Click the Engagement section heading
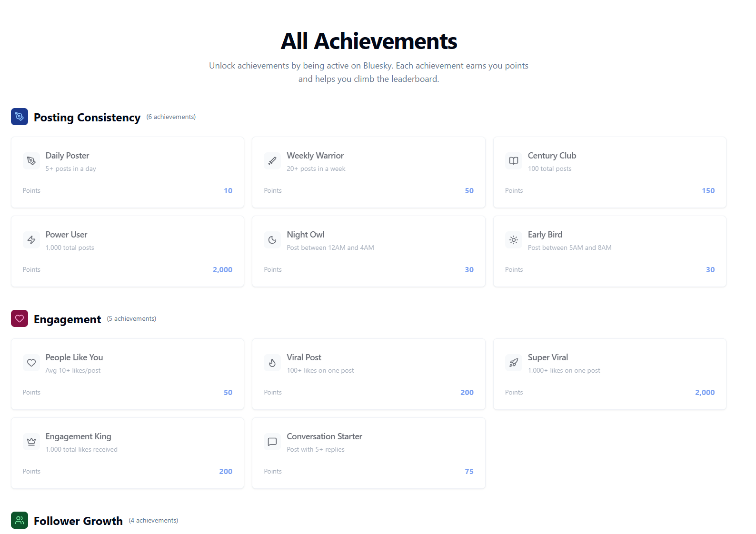Image resolution: width=756 pixels, height=534 pixels. tap(67, 319)
